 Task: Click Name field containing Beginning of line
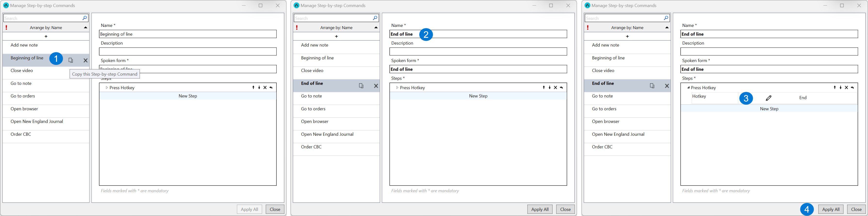[188, 34]
